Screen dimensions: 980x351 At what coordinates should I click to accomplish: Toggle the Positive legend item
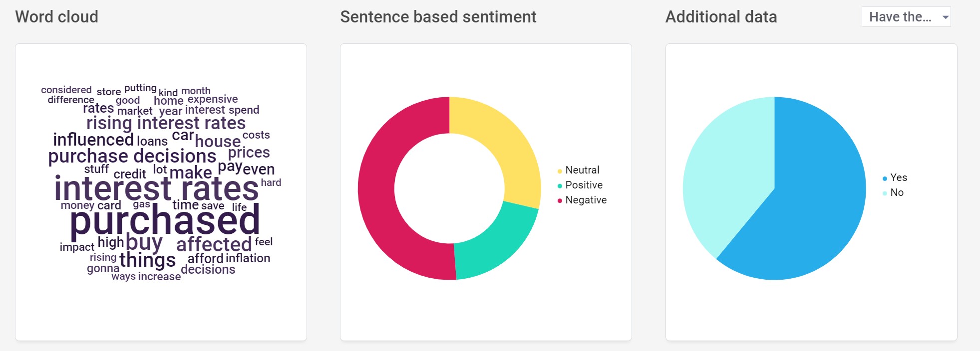click(x=580, y=185)
